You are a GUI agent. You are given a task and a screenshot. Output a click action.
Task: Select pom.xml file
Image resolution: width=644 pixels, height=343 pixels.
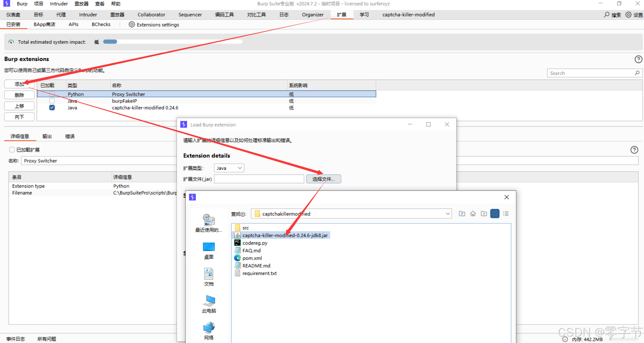tap(248, 258)
